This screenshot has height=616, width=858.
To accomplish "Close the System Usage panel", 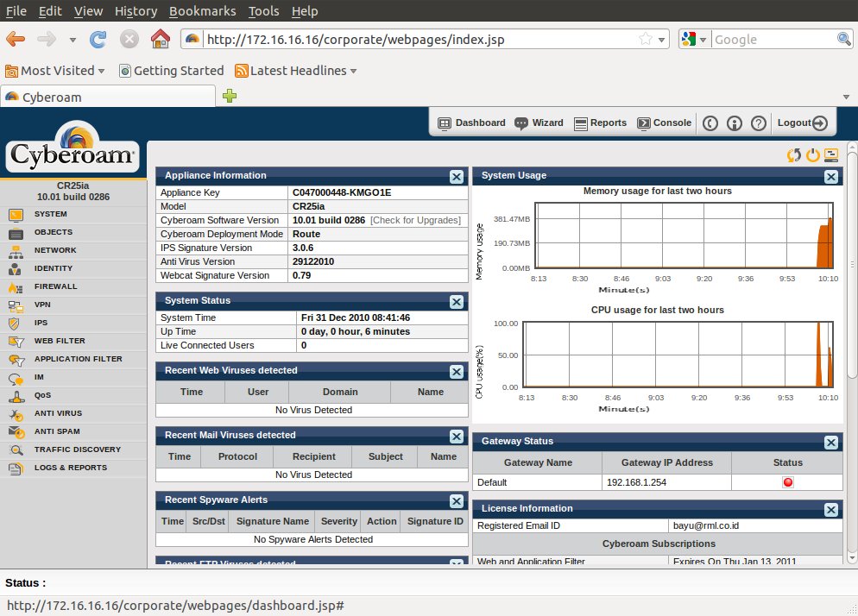I will [830, 176].
